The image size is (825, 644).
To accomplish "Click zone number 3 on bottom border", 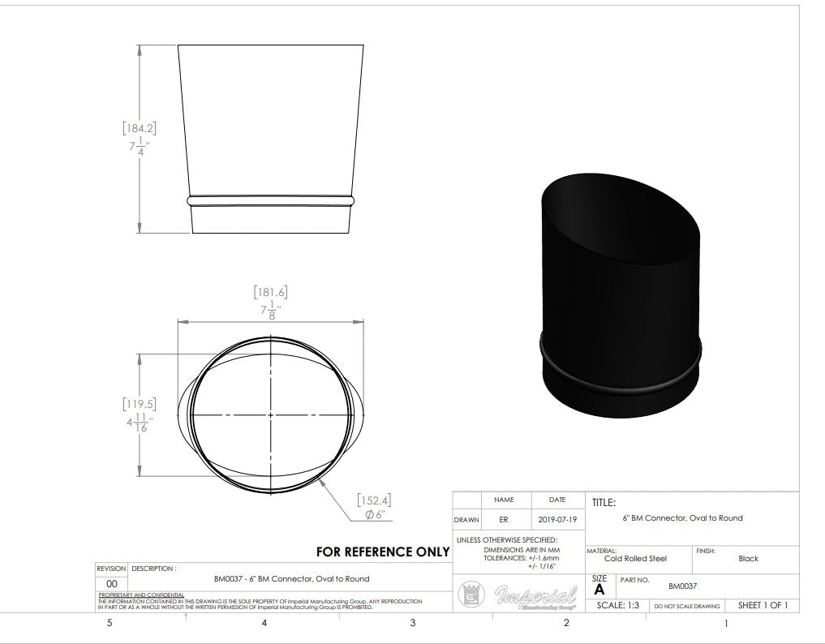I will 413,624.
